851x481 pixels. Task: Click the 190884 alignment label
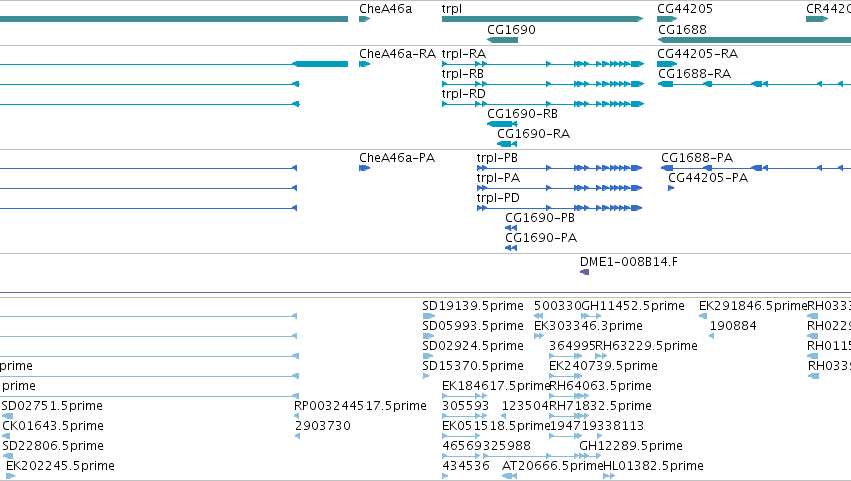tap(733, 326)
